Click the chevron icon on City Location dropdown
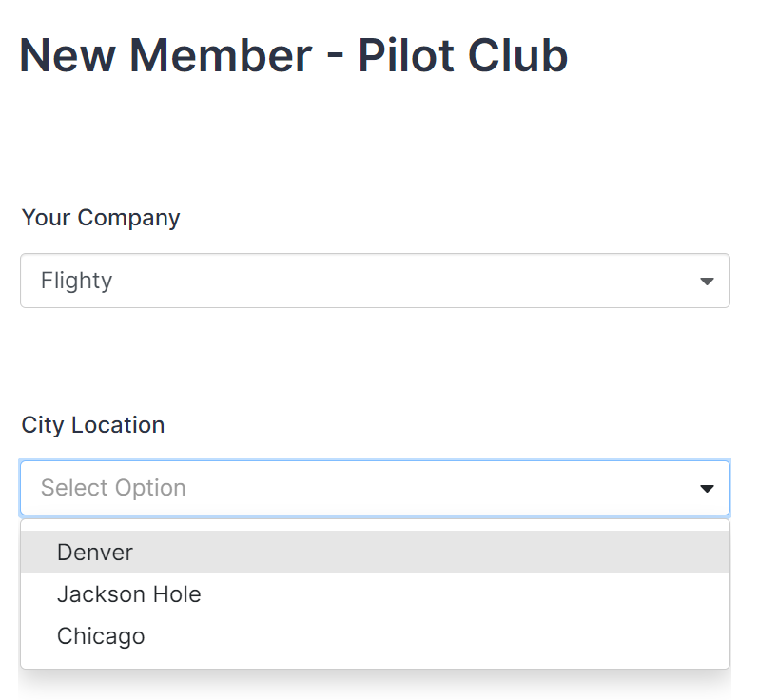The image size is (778, 700). click(707, 488)
